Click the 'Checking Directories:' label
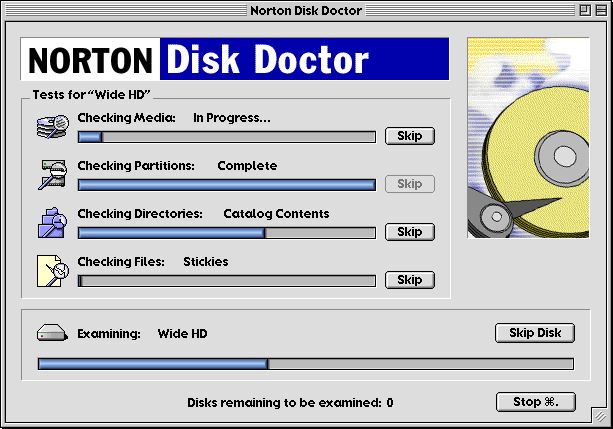The image size is (613, 429). 140,214
